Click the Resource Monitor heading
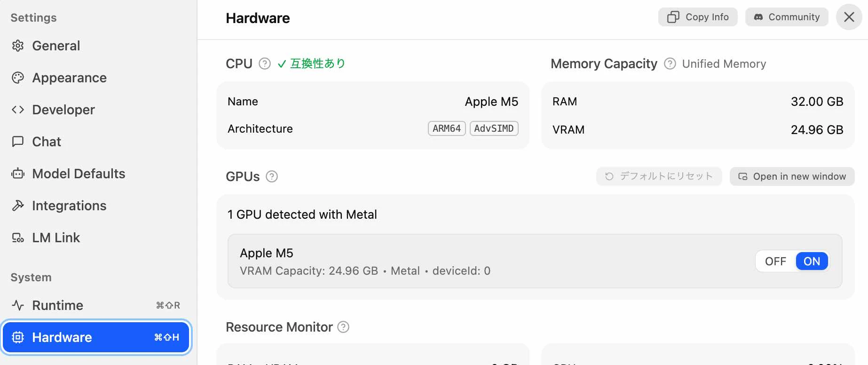868x365 pixels. (x=279, y=327)
